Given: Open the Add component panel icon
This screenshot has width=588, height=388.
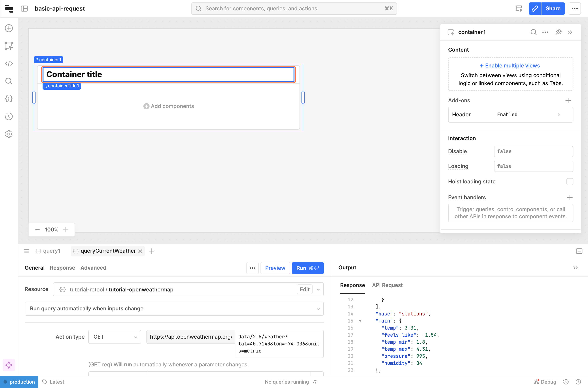Looking at the screenshot, I should pyautogui.click(x=9, y=28).
